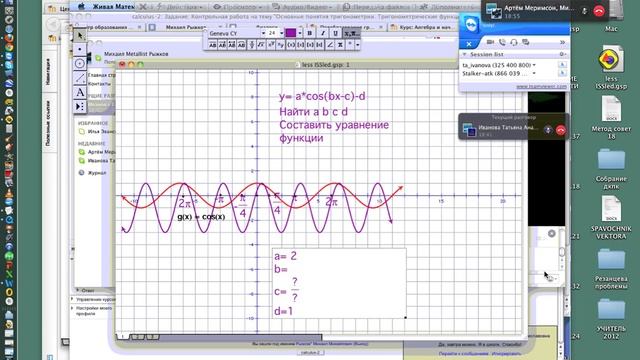
Task: Open УЧИТЕЛЬ 2012 desktop folder
Action: pyautogui.click(x=611, y=319)
